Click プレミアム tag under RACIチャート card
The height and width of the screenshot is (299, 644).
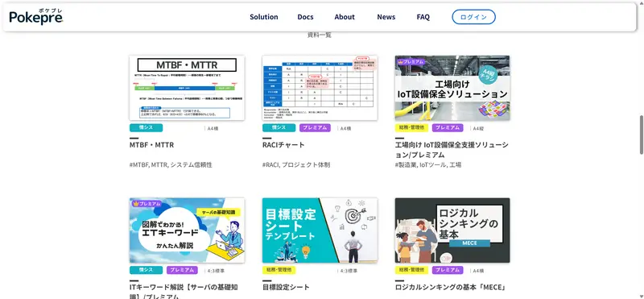315,128
